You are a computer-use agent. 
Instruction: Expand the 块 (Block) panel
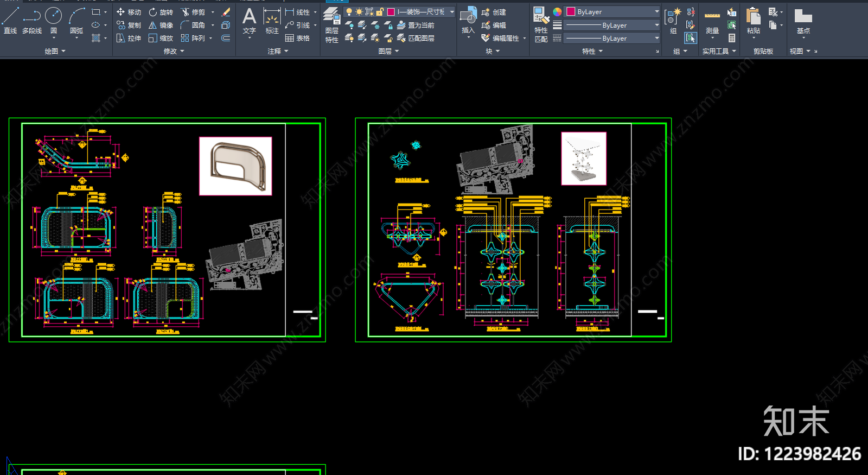493,51
